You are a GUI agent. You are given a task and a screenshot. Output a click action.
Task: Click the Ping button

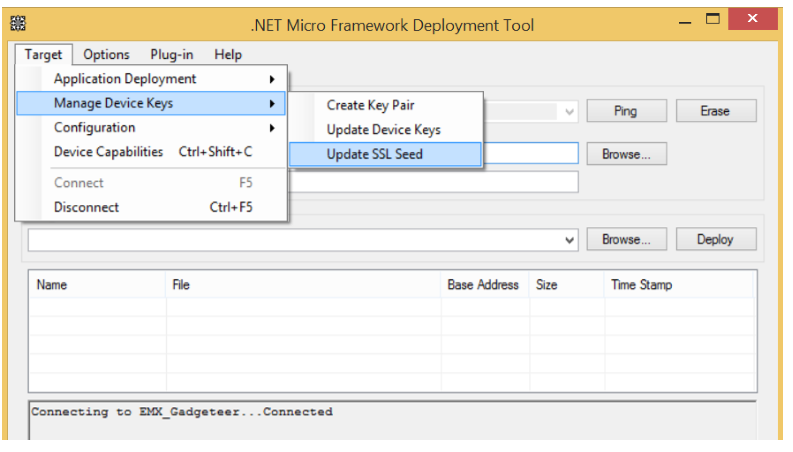click(x=627, y=111)
